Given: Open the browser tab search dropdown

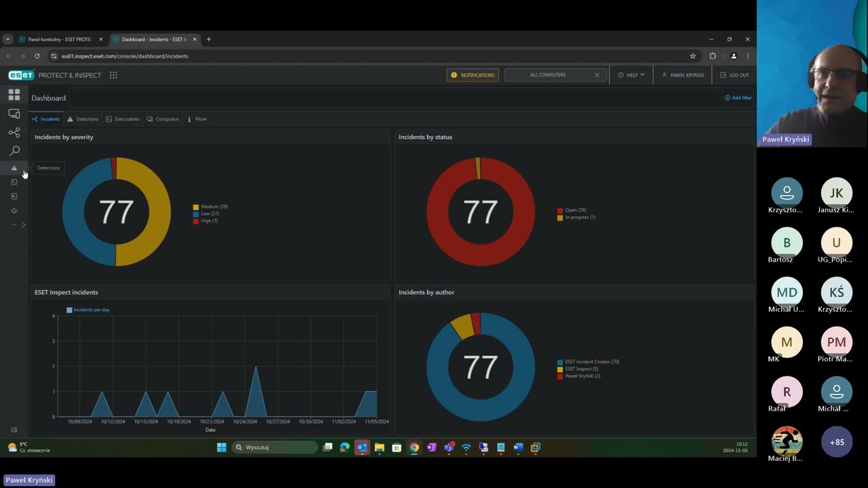Looking at the screenshot, I should point(7,39).
